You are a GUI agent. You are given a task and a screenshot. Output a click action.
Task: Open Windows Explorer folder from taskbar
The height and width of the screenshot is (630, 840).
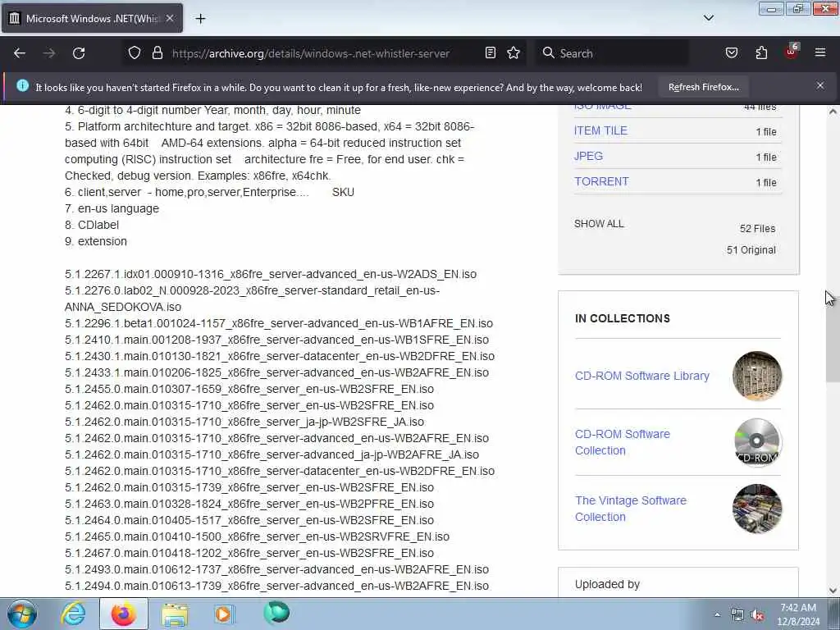point(175,614)
